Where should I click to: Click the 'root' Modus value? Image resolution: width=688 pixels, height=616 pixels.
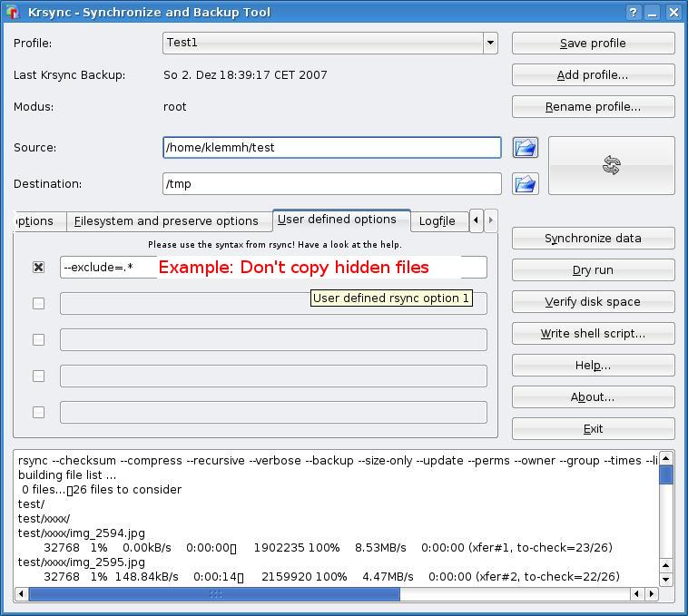[174, 107]
